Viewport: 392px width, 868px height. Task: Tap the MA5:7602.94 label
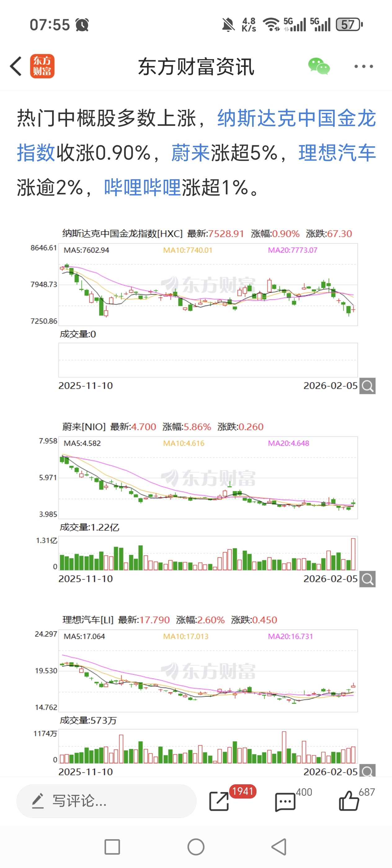(x=86, y=250)
